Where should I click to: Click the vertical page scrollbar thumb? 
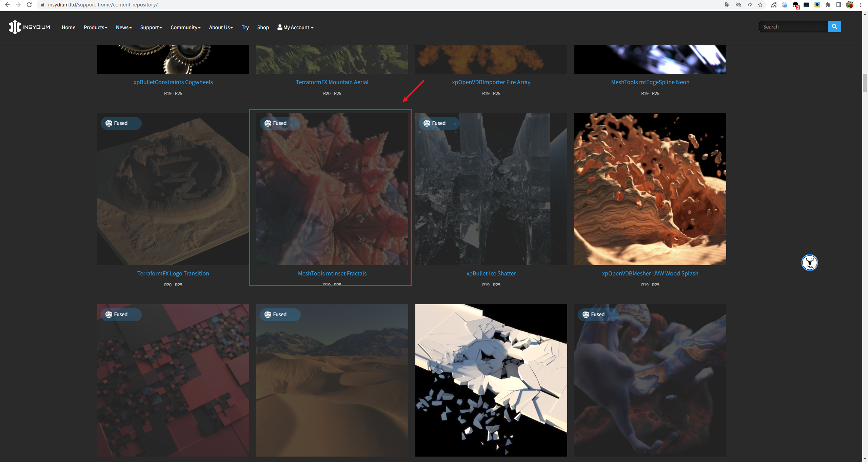pyautogui.click(x=865, y=82)
